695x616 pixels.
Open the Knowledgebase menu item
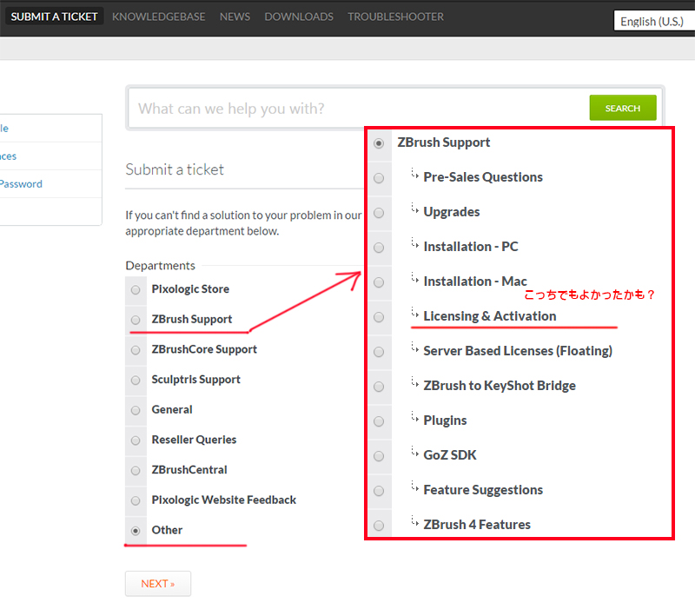pos(158,17)
